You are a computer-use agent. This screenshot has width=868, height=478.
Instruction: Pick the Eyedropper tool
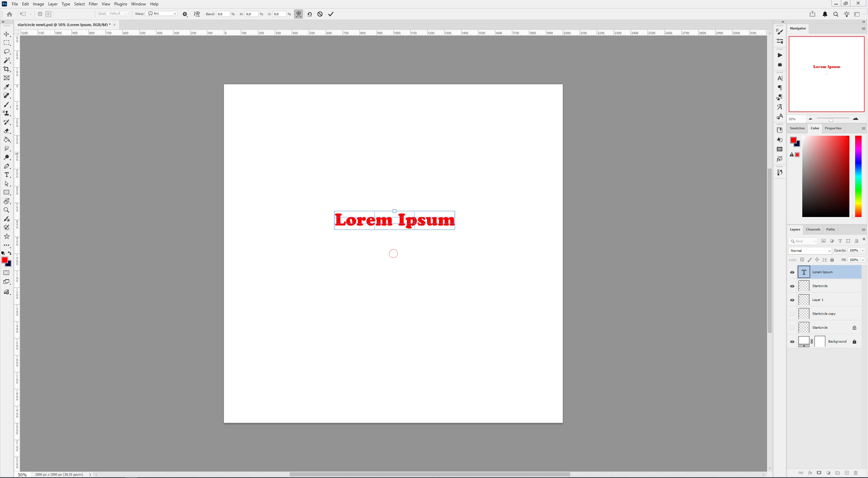6,87
